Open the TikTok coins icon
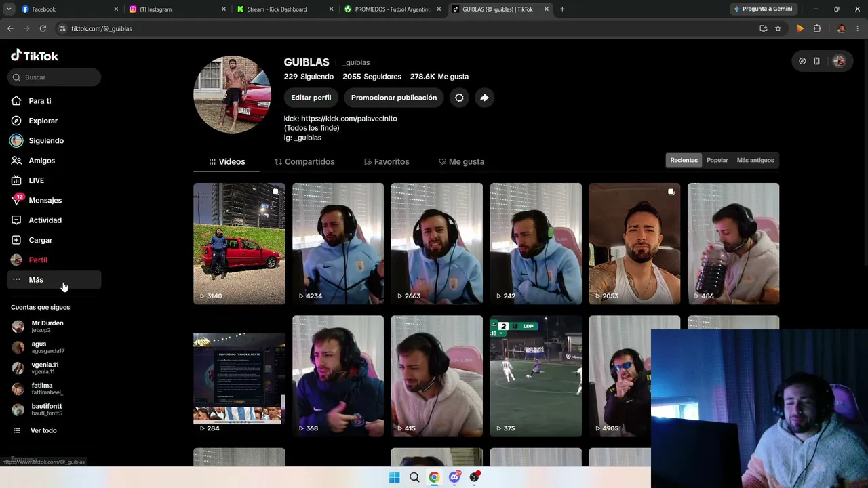This screenshot has width=868, height=488. pos(802,61)
